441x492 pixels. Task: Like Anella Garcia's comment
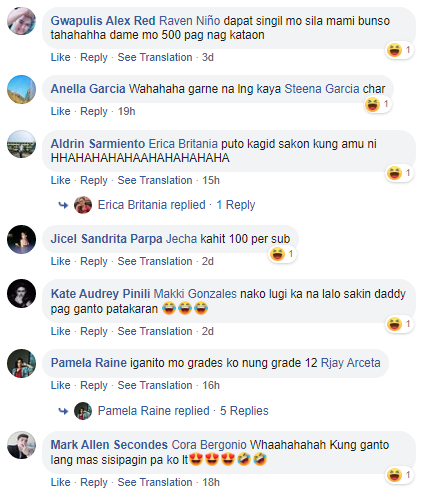tap(60, 111)
